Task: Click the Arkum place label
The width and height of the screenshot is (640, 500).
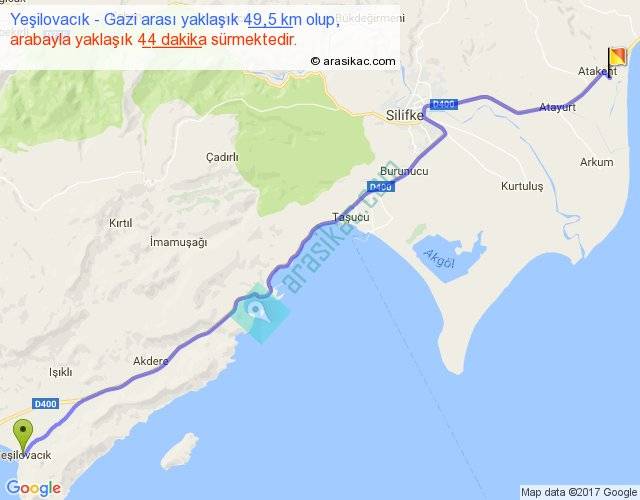Action: [x=596, y=162]
